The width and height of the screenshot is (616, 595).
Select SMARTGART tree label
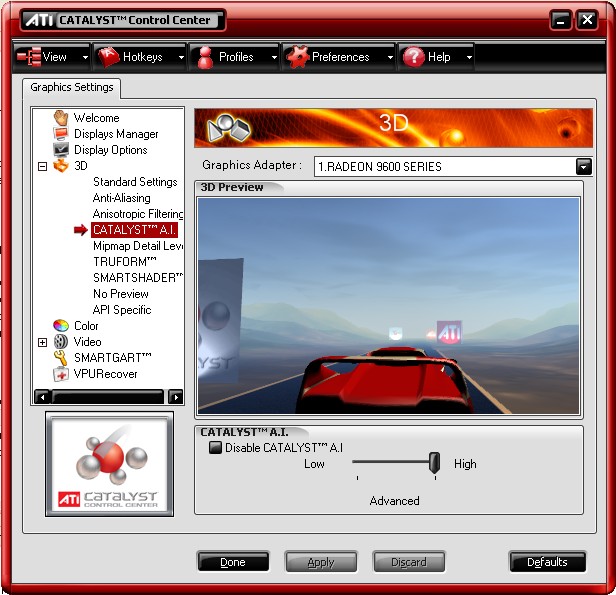(x=113, y=358)
